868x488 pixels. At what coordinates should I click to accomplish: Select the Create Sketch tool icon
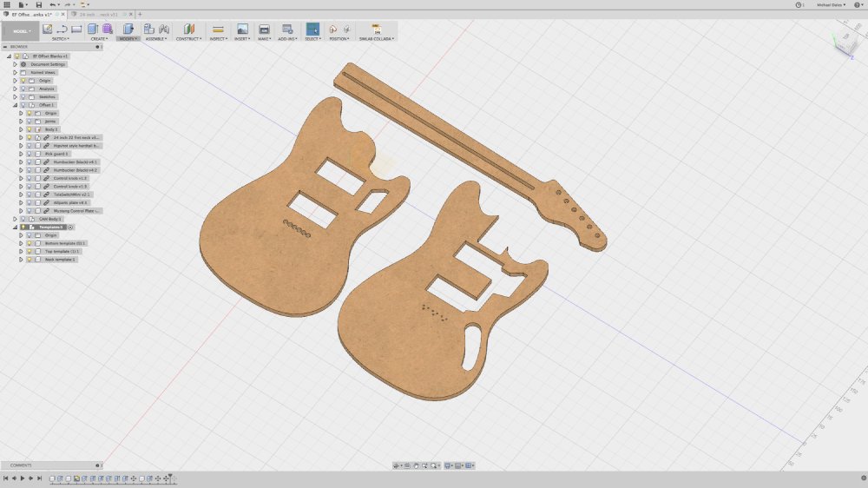(x=48, y=29)
